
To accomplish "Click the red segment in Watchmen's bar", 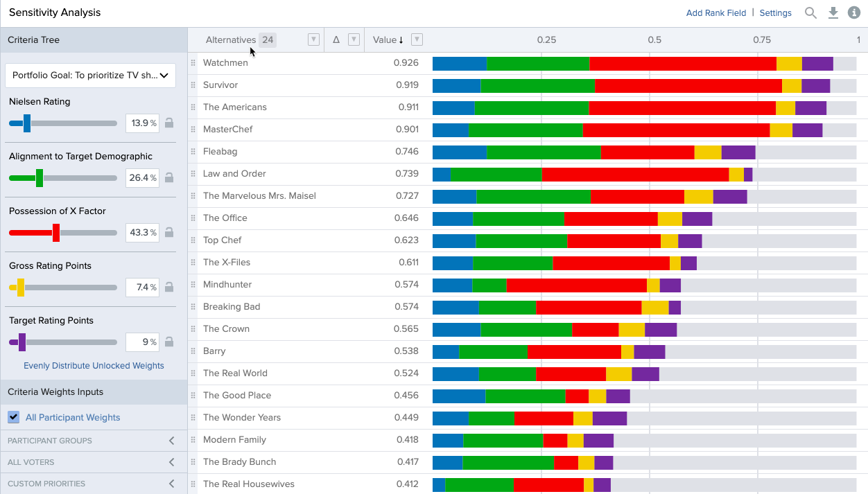I will 683,64.
